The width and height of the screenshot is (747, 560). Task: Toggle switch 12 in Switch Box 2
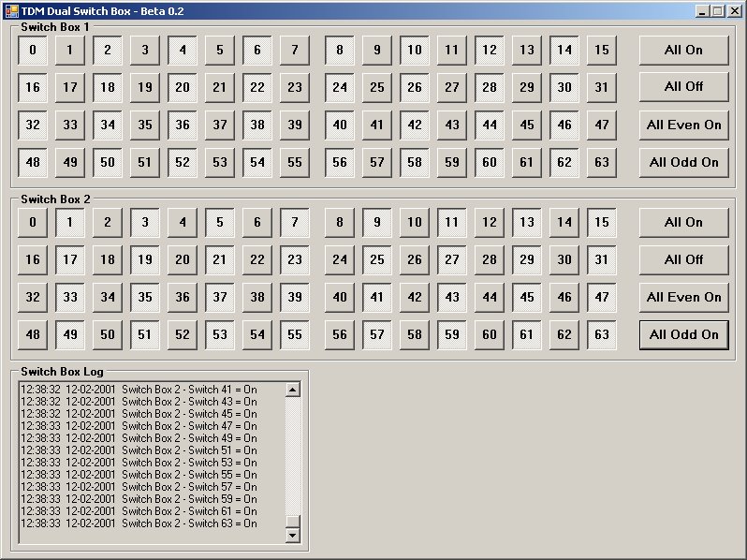(490, 222)
